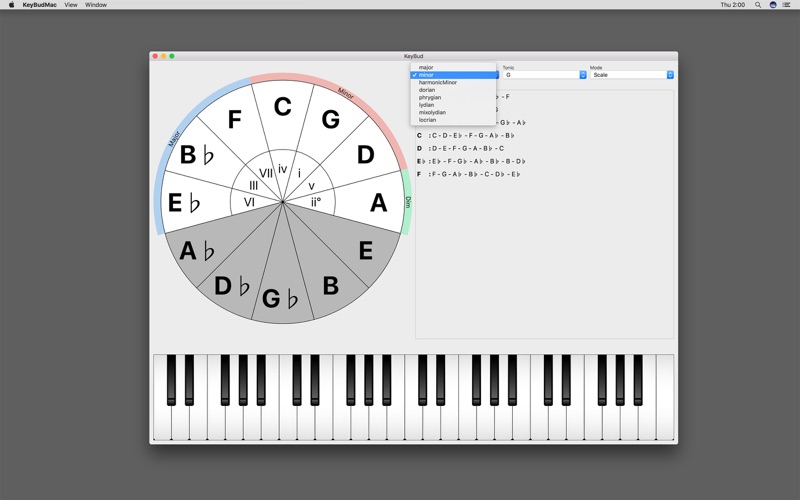Viewport: 800px width, 500px height.
Task: Open Notification Center list icon
Action: pos(787,5)
